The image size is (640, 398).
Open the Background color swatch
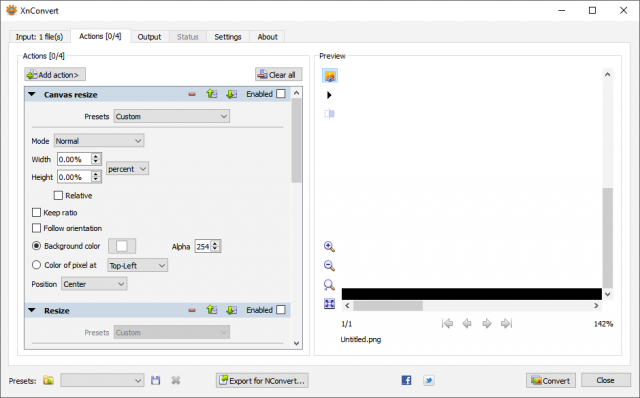[x=122, y=246]
